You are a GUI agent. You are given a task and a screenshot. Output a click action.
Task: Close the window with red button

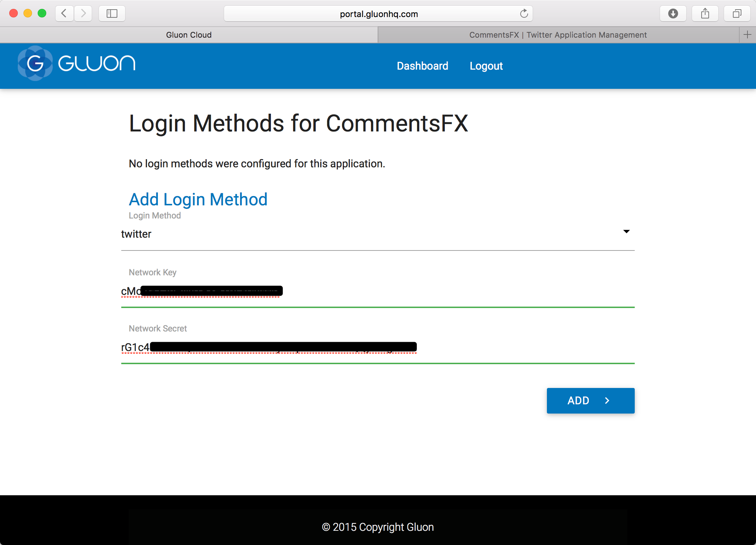tap(14, 14)
